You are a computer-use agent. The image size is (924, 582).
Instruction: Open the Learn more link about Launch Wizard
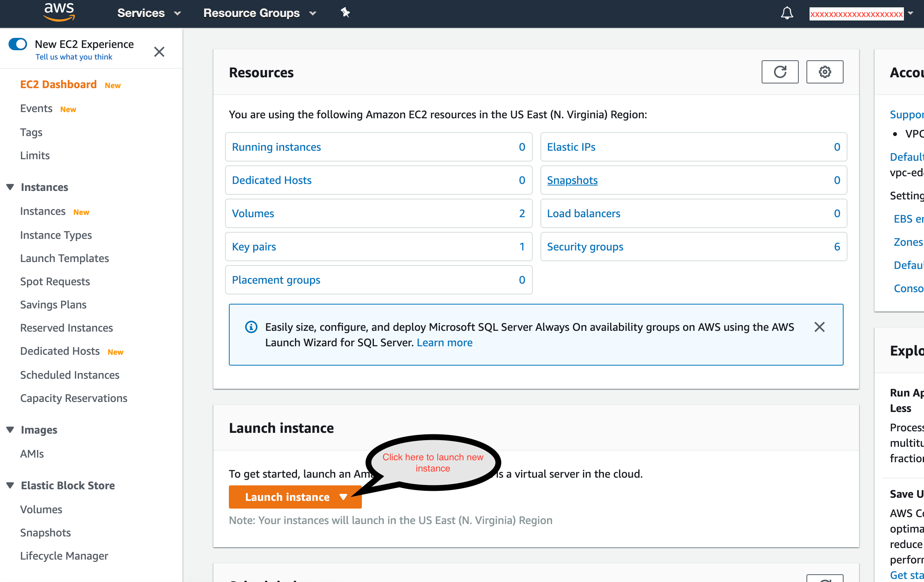pos(444,342)
